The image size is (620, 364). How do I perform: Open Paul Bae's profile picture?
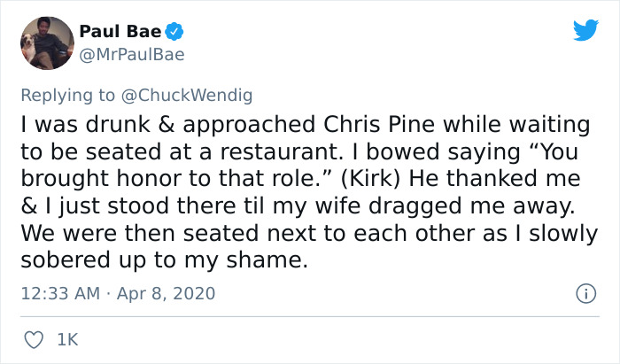tap(47, 43)
